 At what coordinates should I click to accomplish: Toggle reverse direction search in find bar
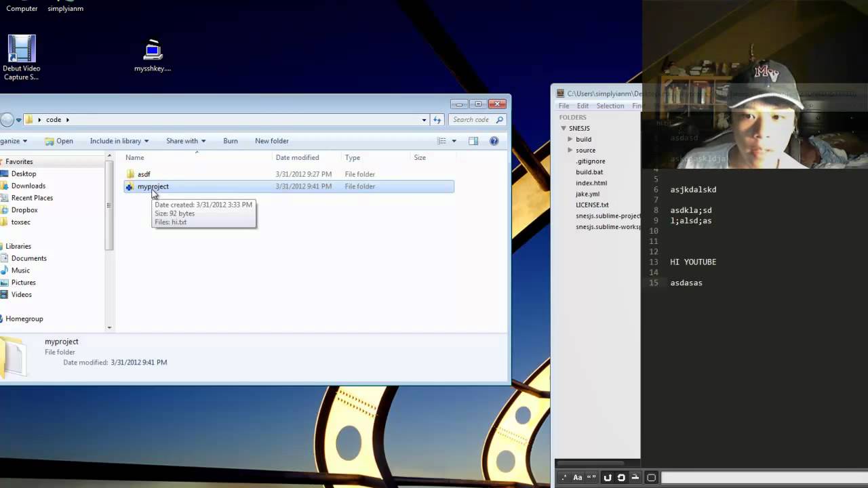[608, 477]
